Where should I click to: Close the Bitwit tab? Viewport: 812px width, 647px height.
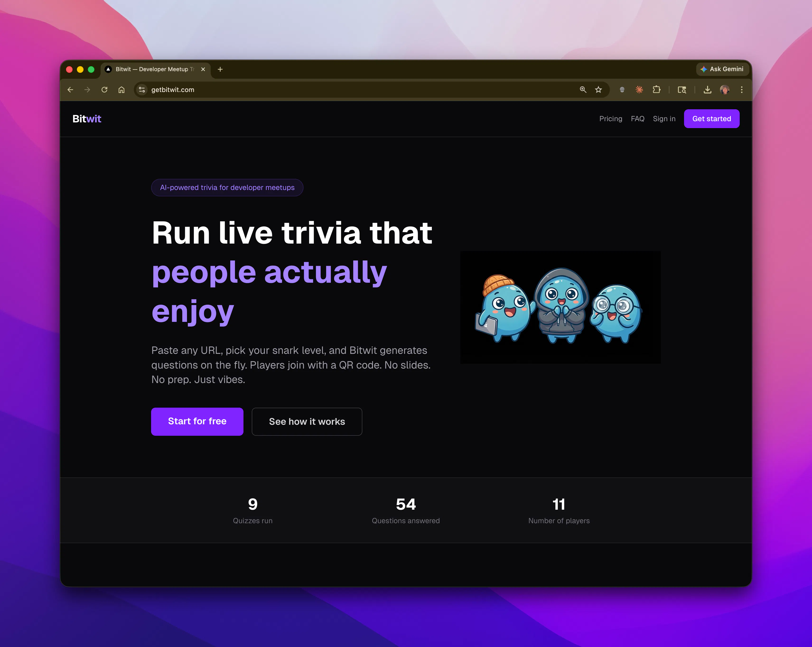pos(203,69)
